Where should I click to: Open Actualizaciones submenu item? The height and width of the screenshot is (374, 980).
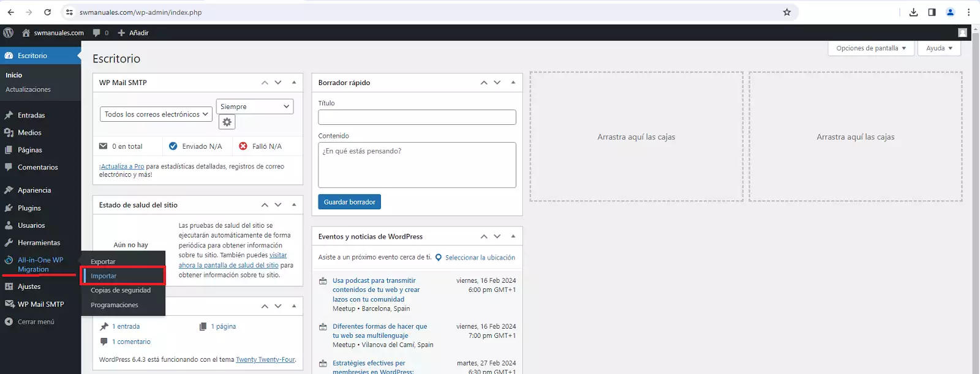point(28,89)
